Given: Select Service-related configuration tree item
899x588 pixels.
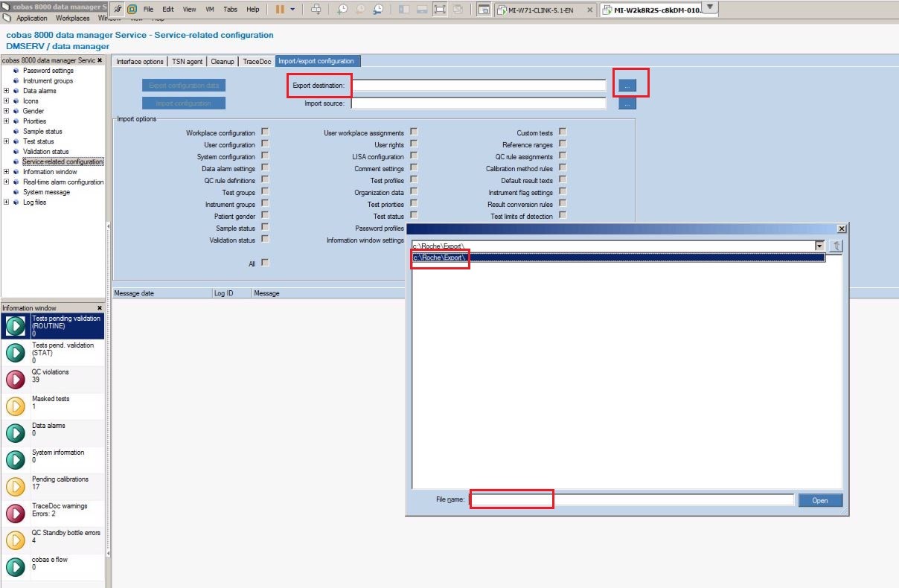Looking at the screenshot, I should [x=63, y=162].
